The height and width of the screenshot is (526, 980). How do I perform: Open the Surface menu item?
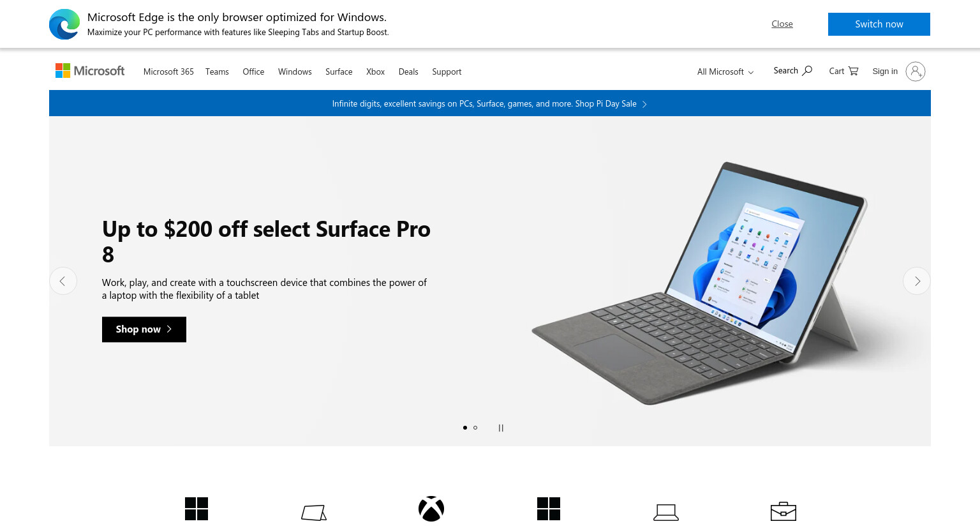(339, 71)
